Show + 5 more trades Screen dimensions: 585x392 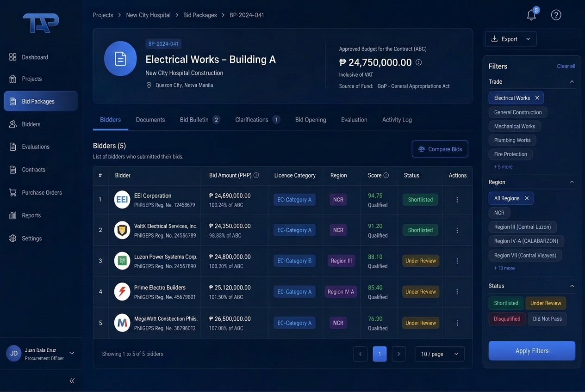click(503, 167)
